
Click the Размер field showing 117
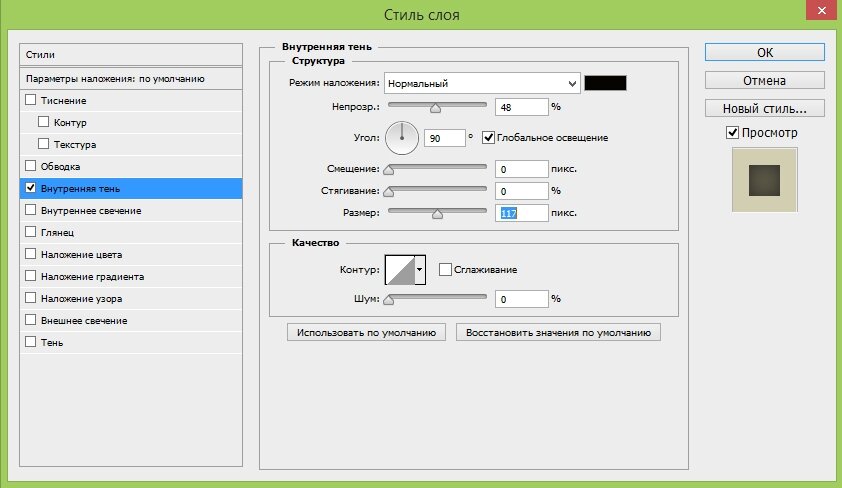coord(521,213)
